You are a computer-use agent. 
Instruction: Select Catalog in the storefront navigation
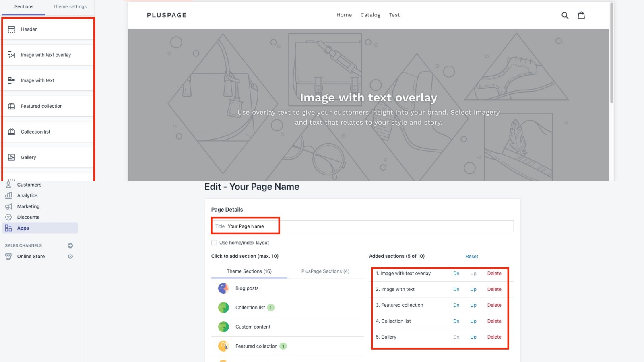pyautogui.click(x=370, y=15)
